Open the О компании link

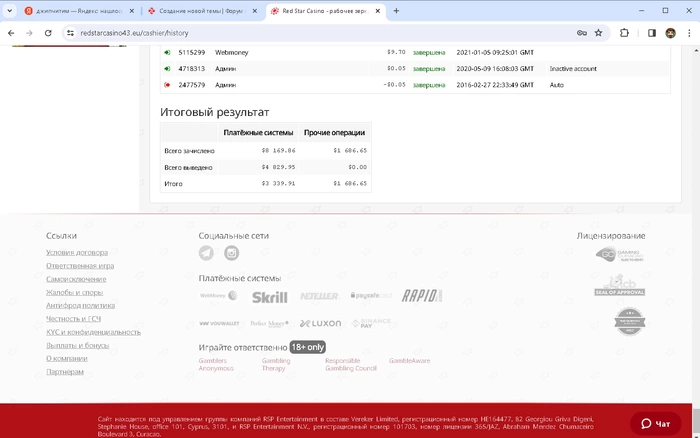click(x=67, y=359)
